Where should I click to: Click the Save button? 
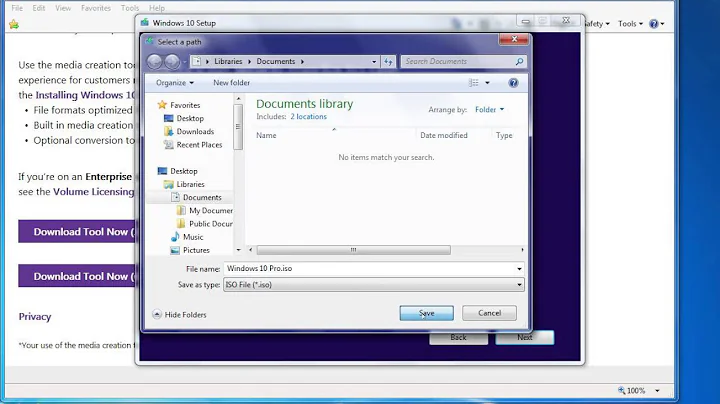coord(427,313)
